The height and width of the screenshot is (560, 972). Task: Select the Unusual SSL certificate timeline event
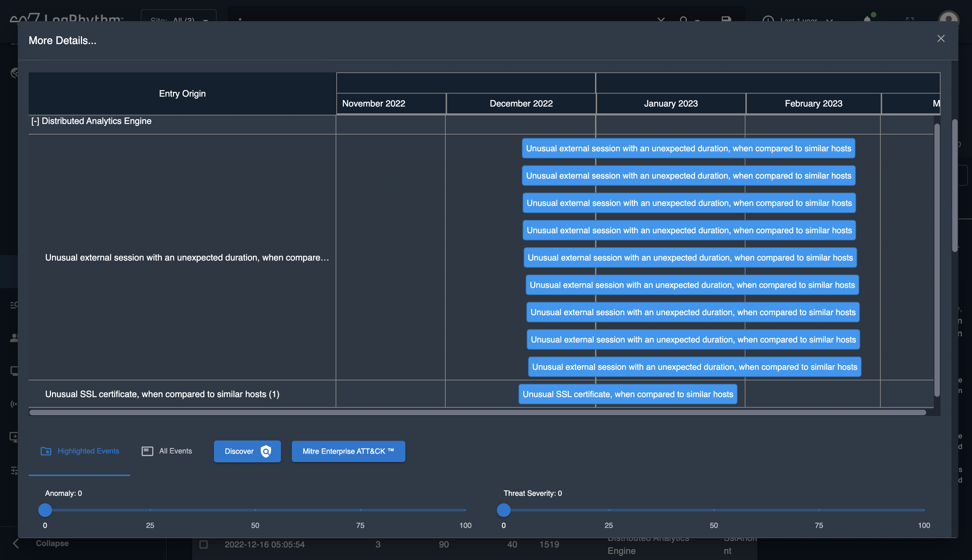pos(627,394)
